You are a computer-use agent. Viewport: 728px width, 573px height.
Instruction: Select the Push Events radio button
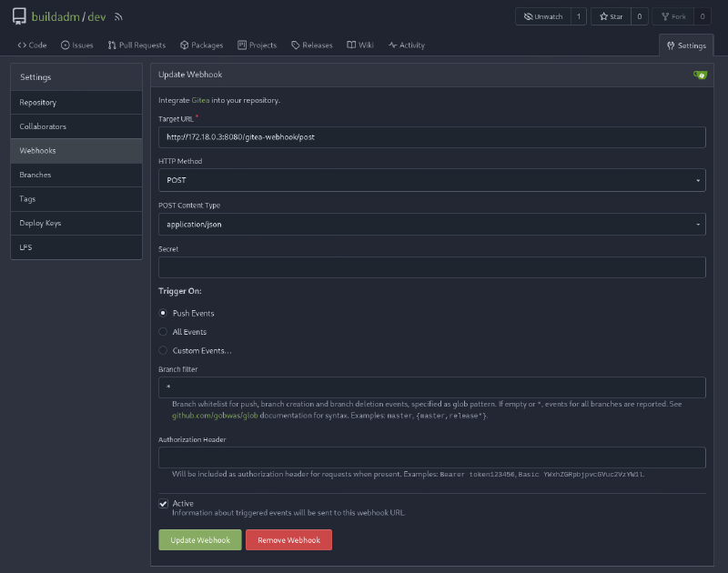163,313
